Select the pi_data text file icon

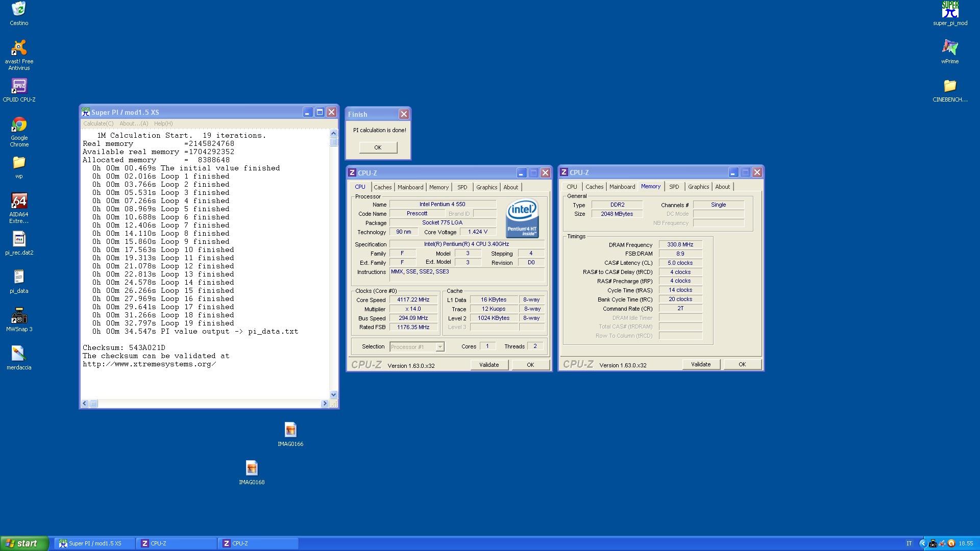[x=19, y=282]
